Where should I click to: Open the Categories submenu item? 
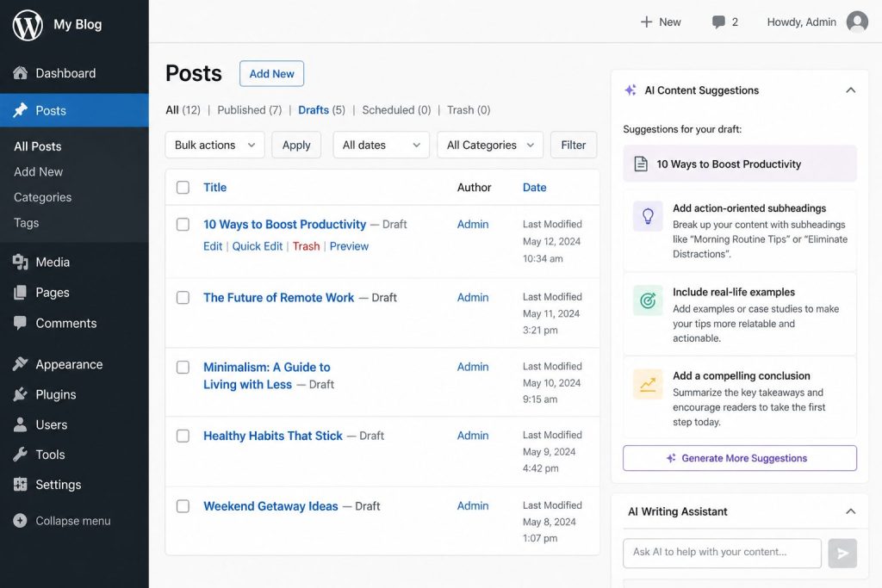click(x=43, y=197)
